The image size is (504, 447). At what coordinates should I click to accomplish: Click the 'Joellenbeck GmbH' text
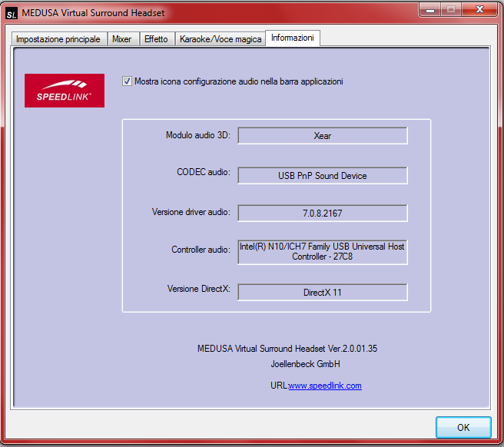tap(305, 364)
